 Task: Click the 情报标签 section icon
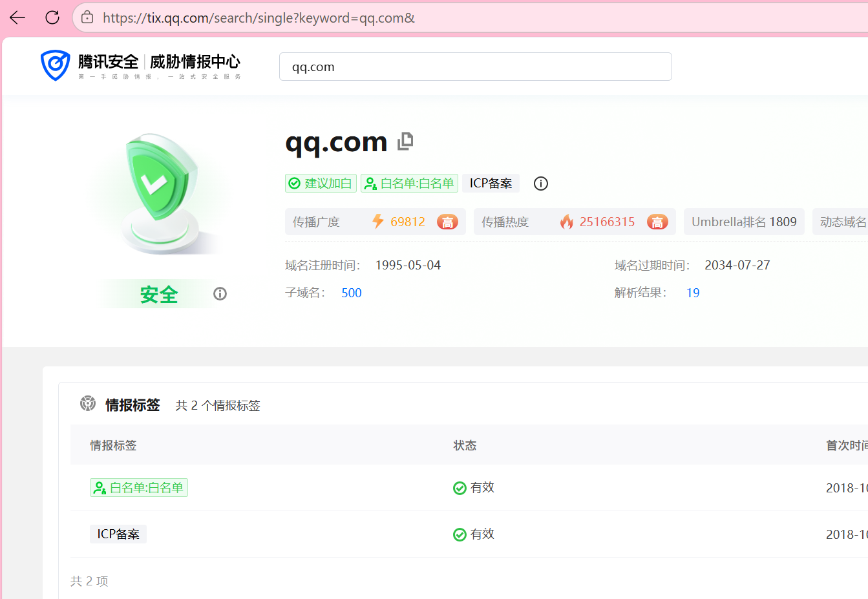click(x=88, y=404)
